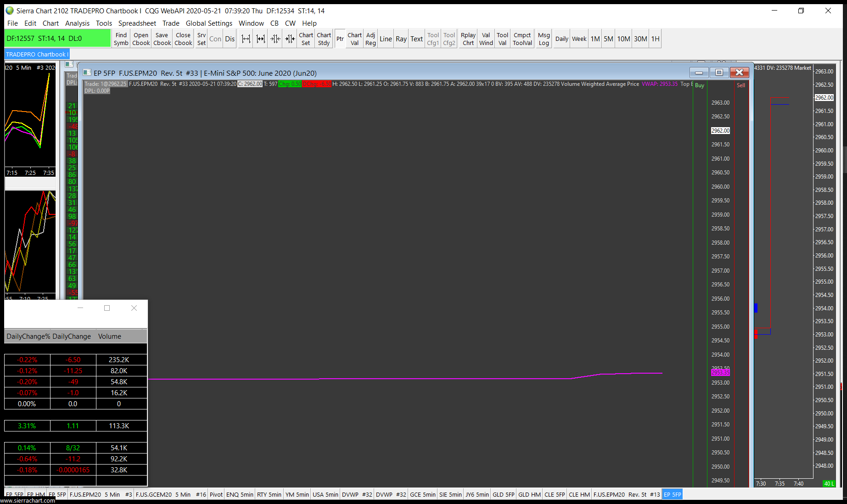Screen dimensions: 847x504
Task: Set chart period to 30M
Action: tap(640, 39)
